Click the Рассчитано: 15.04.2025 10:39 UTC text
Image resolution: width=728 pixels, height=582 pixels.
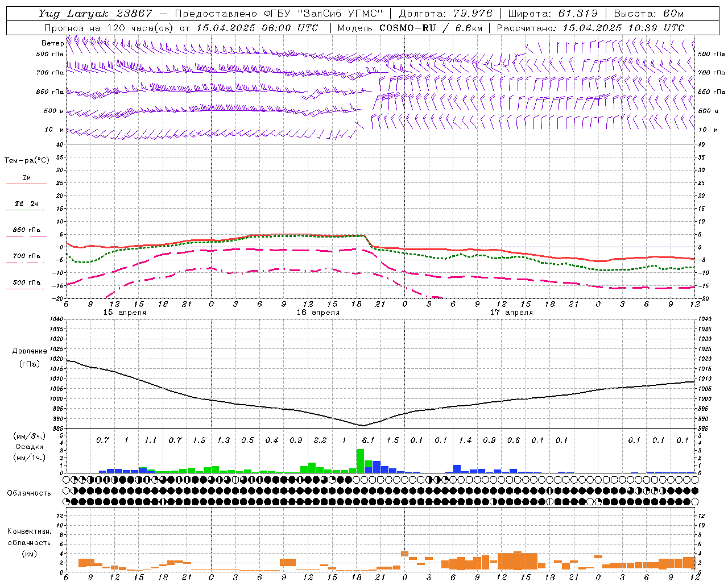(x=590, y=28)
